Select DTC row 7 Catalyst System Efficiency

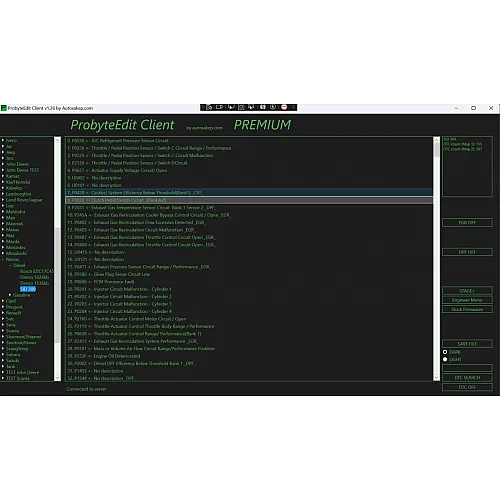(249, 193)
